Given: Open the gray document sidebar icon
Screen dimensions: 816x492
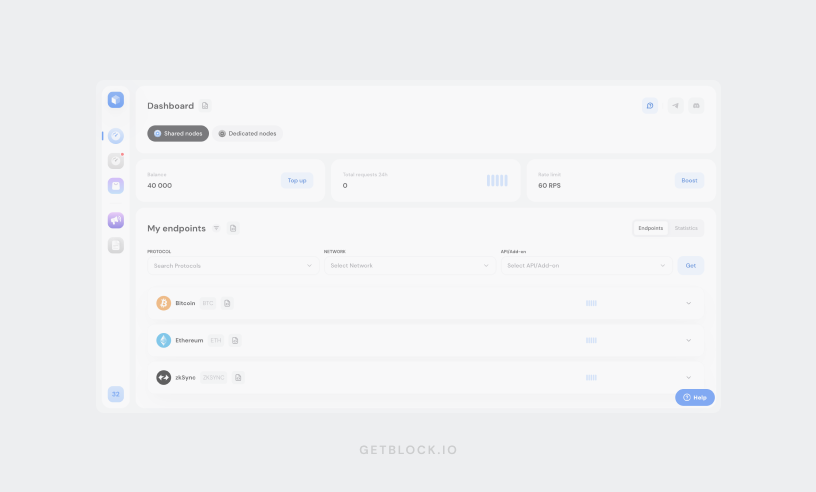Looking at the screenshot, I should pyautogui.click(x=116, y=245).
